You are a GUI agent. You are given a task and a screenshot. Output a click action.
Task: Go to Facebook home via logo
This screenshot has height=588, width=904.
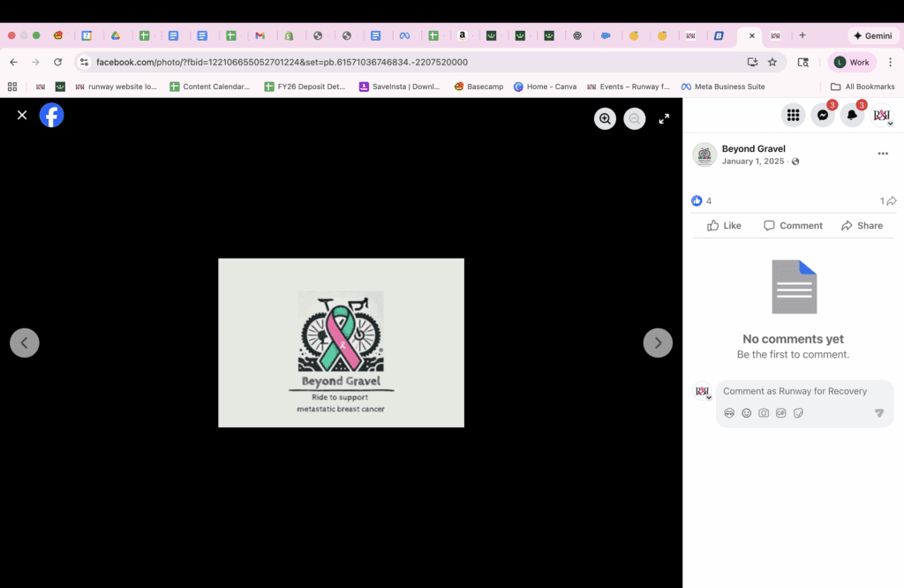coord(52,116)
